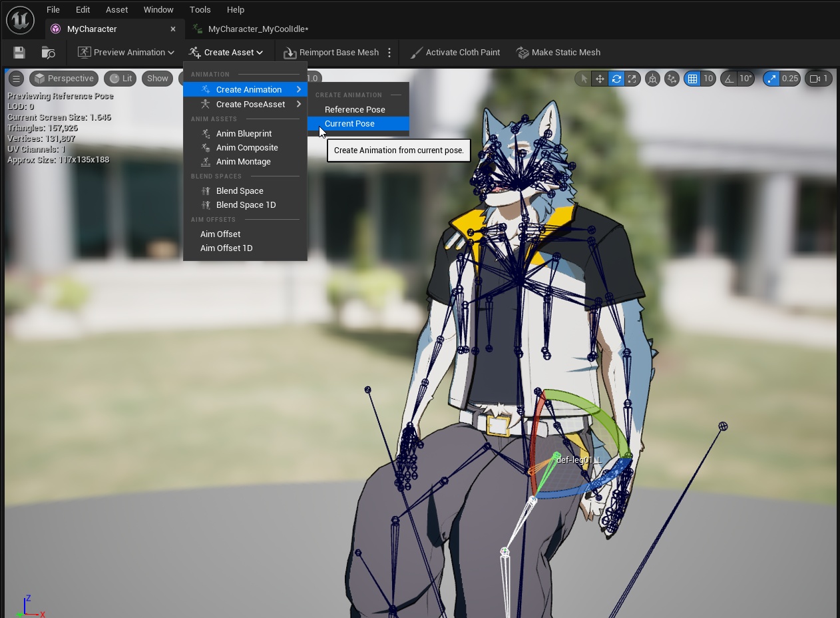
Task: Click the Save asset floppy disk icon
Action: click(x=19, y=53)
